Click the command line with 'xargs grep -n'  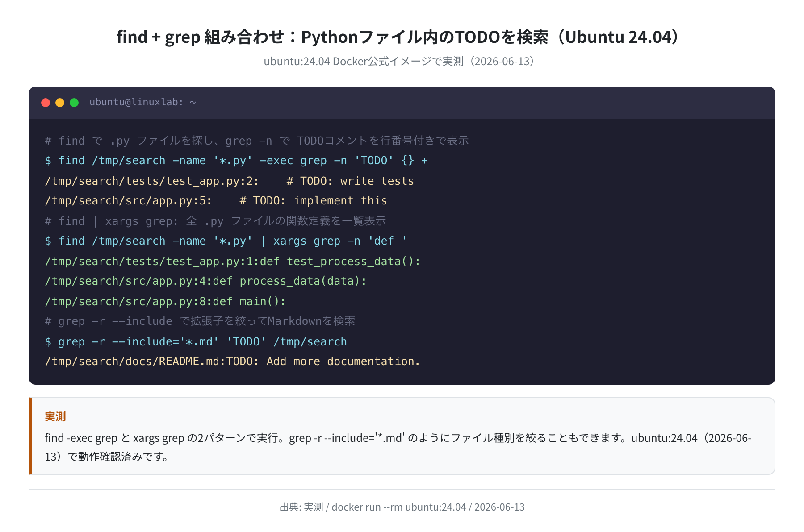pos(226,241)
